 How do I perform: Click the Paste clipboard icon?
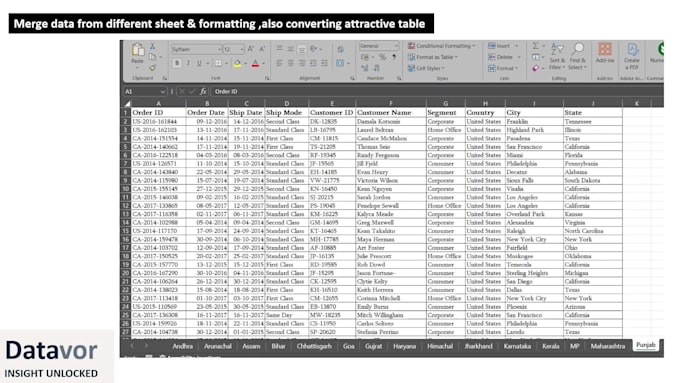138,50
